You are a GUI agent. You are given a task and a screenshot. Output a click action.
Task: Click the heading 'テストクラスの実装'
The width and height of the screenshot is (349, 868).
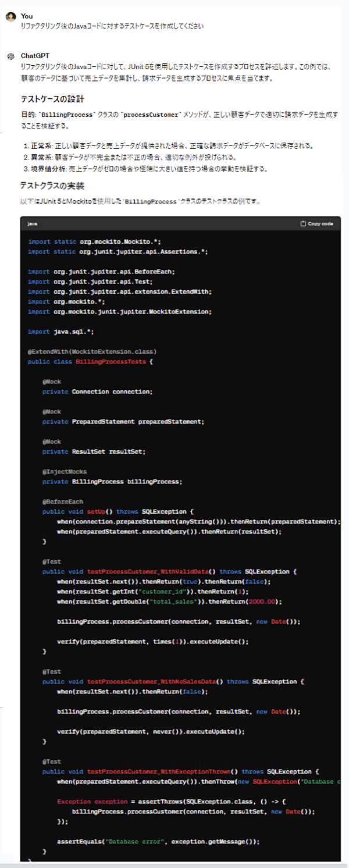coord(52,186)
